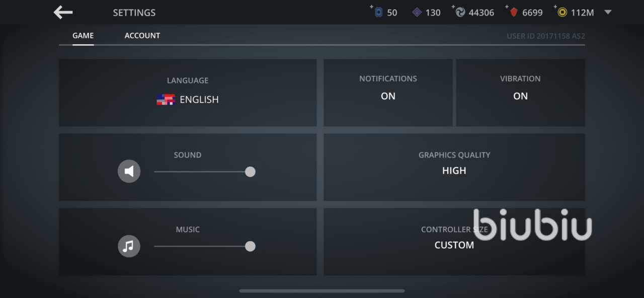Image resolution: width=644 pixels, height=298 pixels.
Task: Mute music with the note icon
Action: [x=129, y=246]
